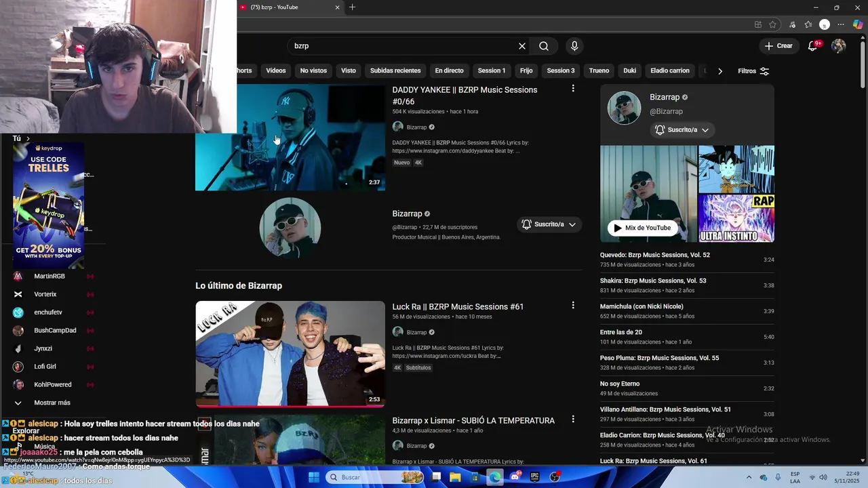This screenshot has height=488, width=868.
Task: Open Windows taskbar Buscar search box
Action: 375,477
